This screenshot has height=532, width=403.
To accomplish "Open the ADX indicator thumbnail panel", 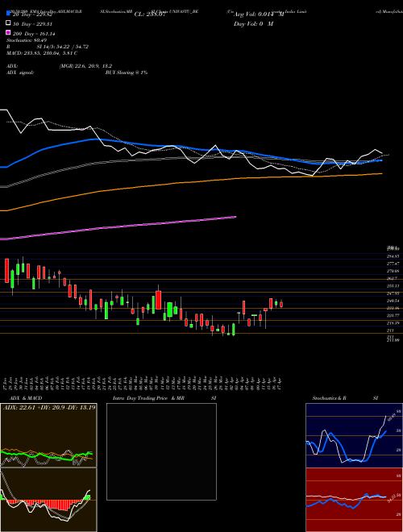I will 48,435.
